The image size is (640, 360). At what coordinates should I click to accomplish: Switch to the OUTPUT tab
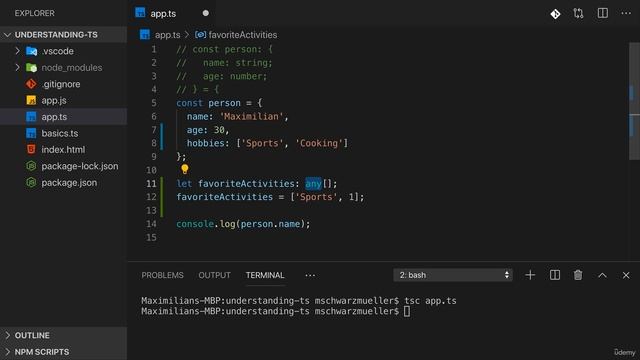pyautogui.click(x=214, y=276)
